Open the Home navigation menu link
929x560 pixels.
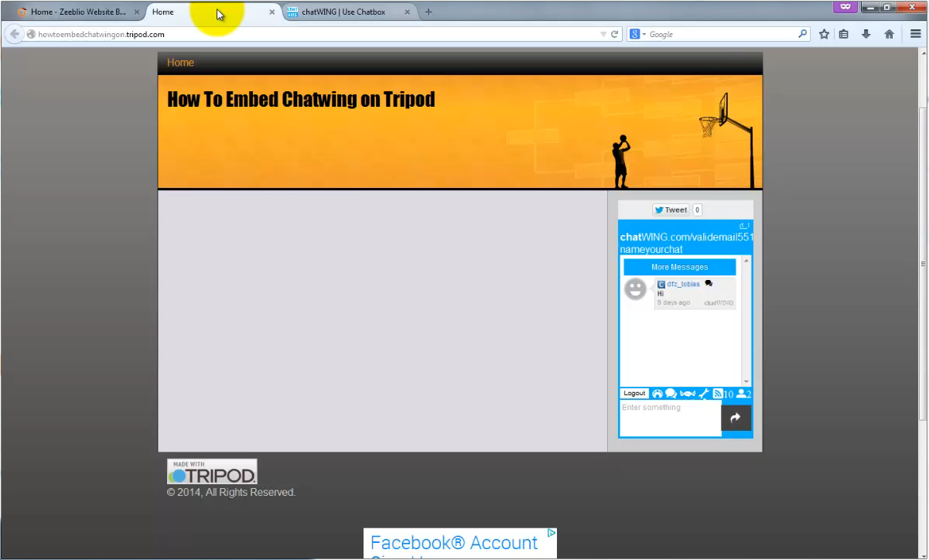(180, 63)
